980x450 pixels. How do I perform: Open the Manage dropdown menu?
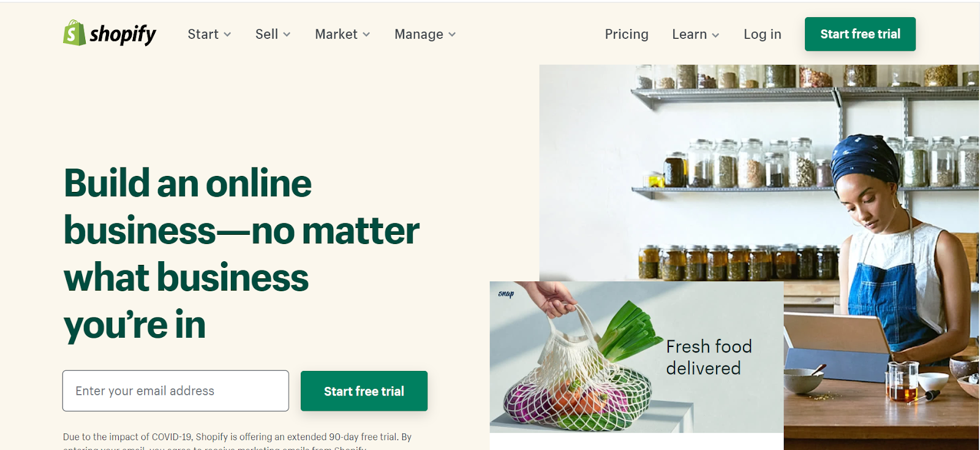pos(425,34)
